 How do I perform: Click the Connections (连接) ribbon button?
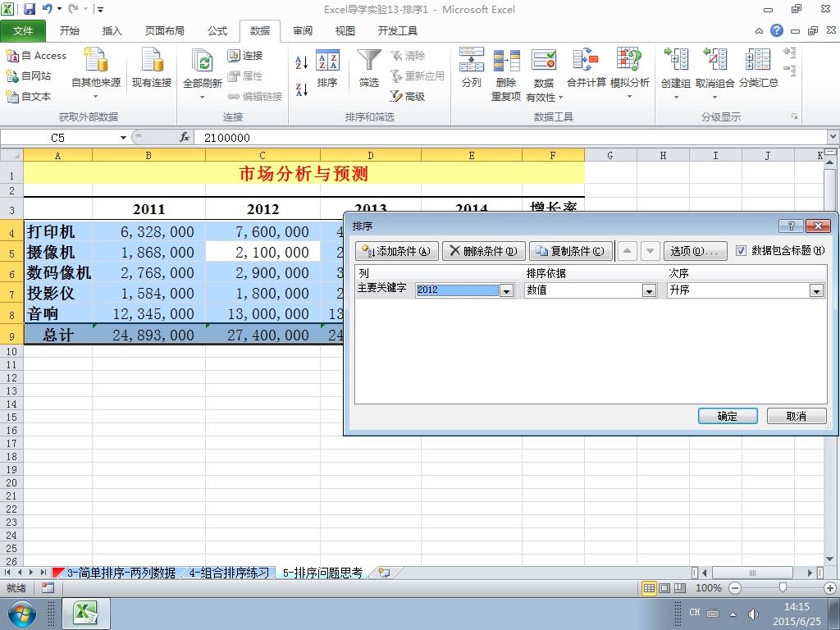click(244, 55)
